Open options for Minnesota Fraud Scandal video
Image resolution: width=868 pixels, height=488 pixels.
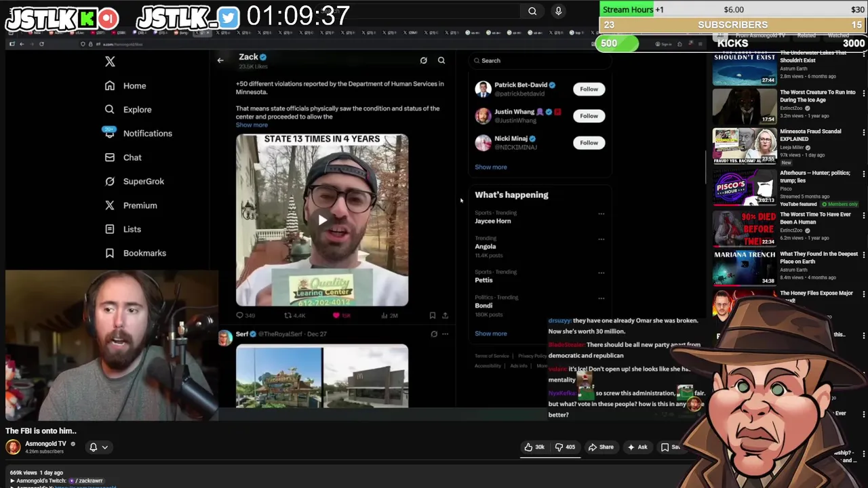864,132
